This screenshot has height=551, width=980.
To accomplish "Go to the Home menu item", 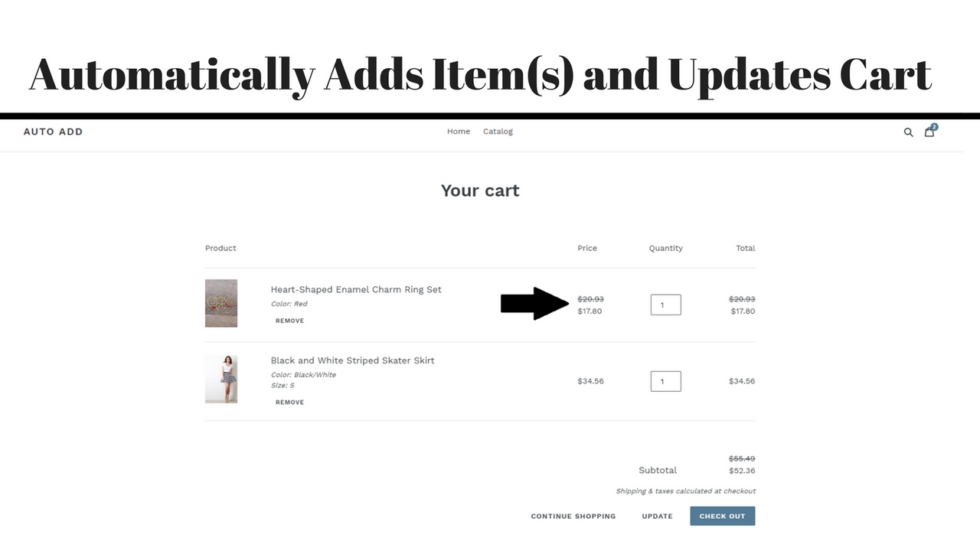I will (x=459, y=132).
